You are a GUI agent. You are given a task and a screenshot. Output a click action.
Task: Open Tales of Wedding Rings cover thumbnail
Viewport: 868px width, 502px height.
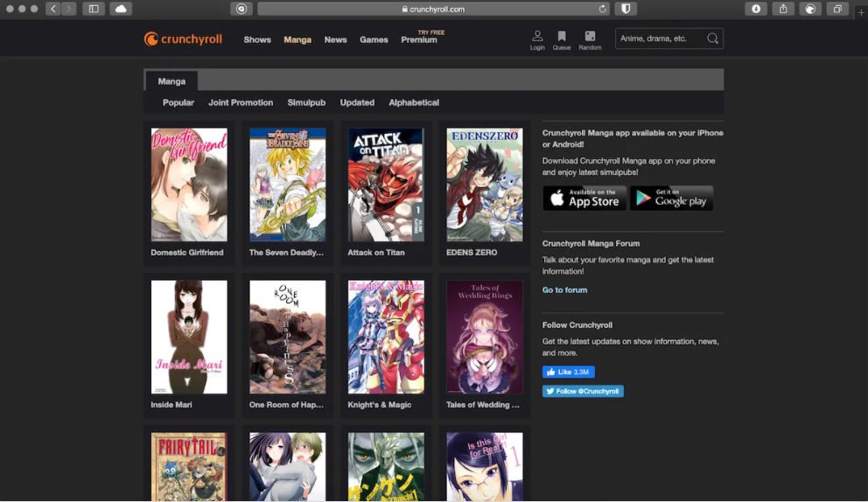tap(485, 337)
